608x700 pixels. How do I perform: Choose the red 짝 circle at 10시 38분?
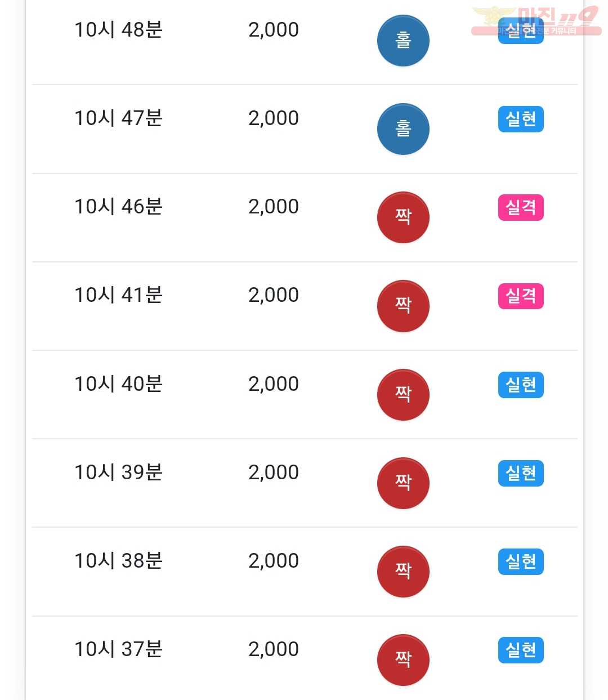point(403,572)
